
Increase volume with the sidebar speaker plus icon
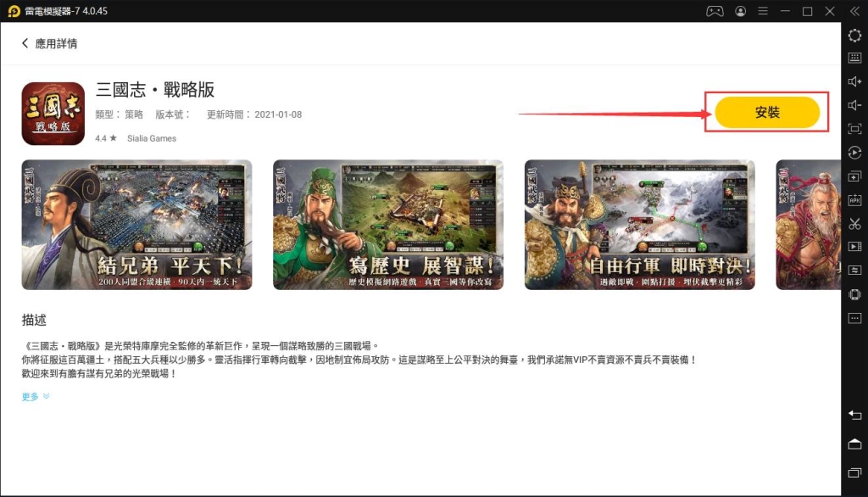[x=854, y=81]
